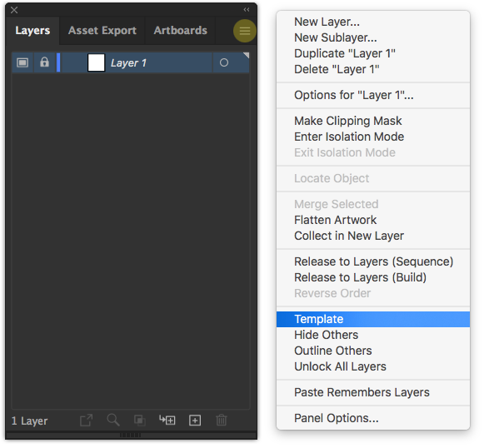Switch to the Asset Export tab
This screenshot has width=484, height=448.
102,31
